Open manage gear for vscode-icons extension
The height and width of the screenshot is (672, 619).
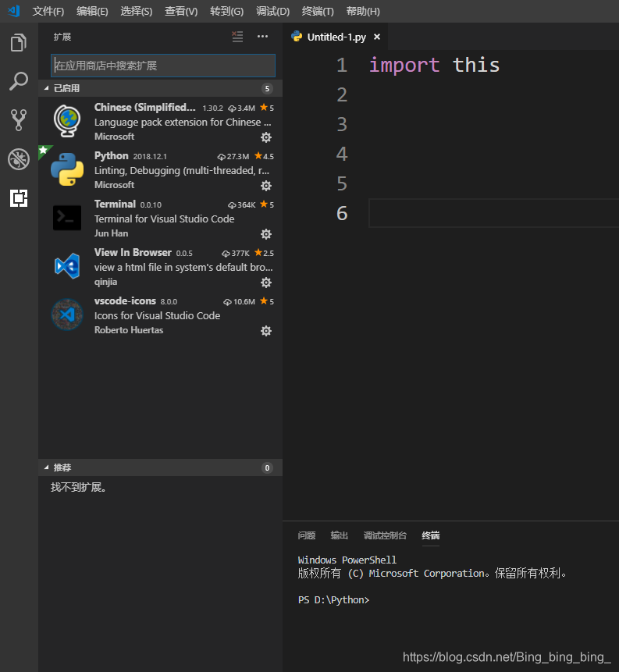point(266,331)
